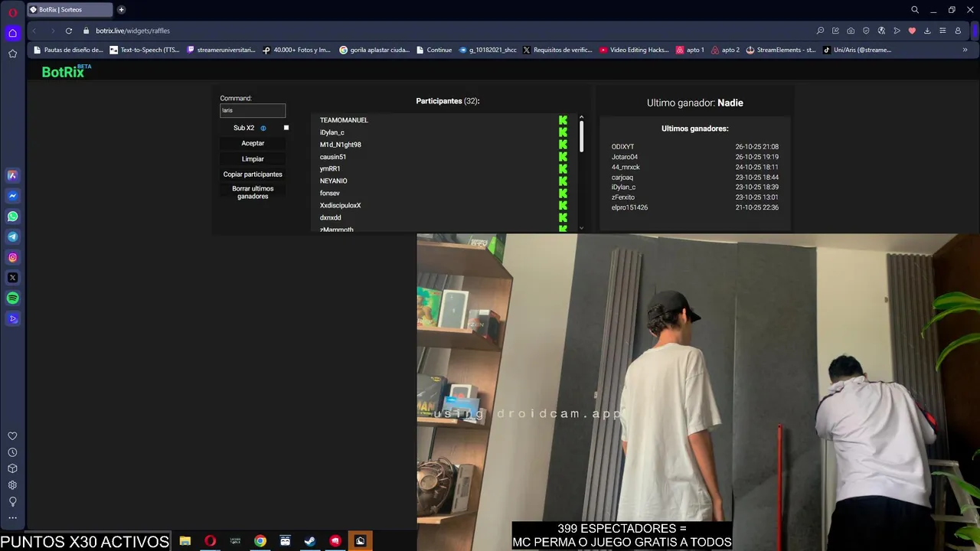980x551 pixels.
Task: Open Steam from the taskbar
Action: [x=310, y=541]
